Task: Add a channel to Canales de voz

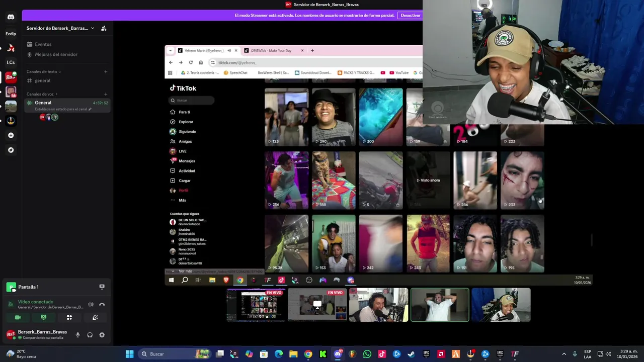Action: point(105,94)
